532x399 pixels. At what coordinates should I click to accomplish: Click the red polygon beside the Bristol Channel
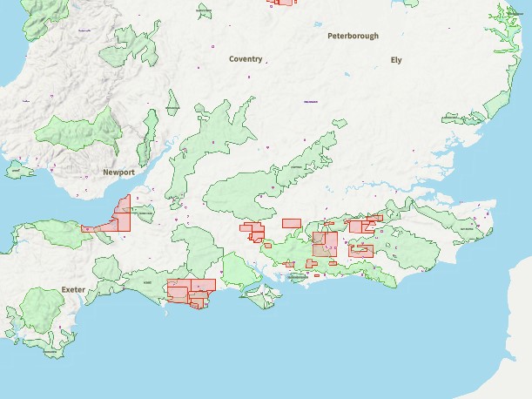[x=118, y=217]
